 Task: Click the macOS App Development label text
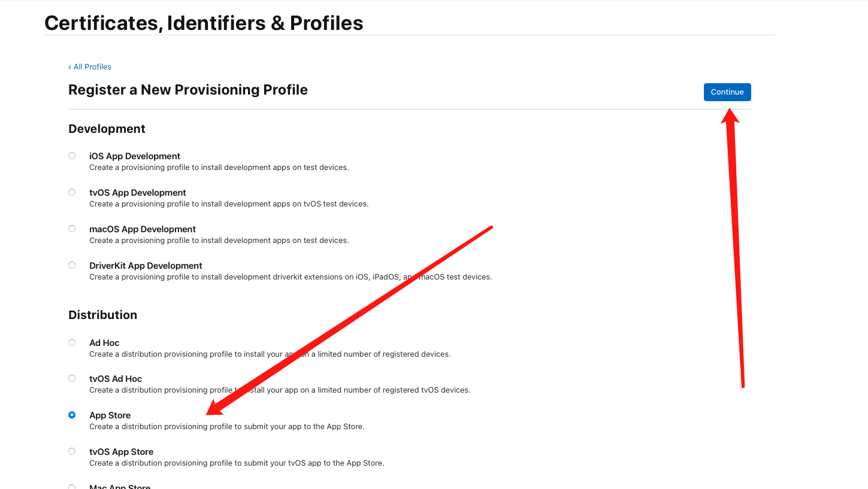(143, 229)
